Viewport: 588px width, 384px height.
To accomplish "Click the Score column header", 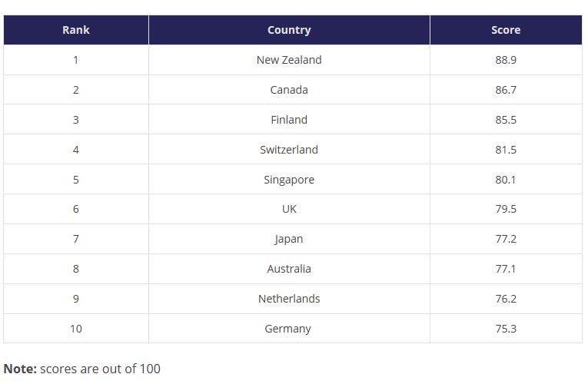I will pyautogui.click(x=506, y=30).
